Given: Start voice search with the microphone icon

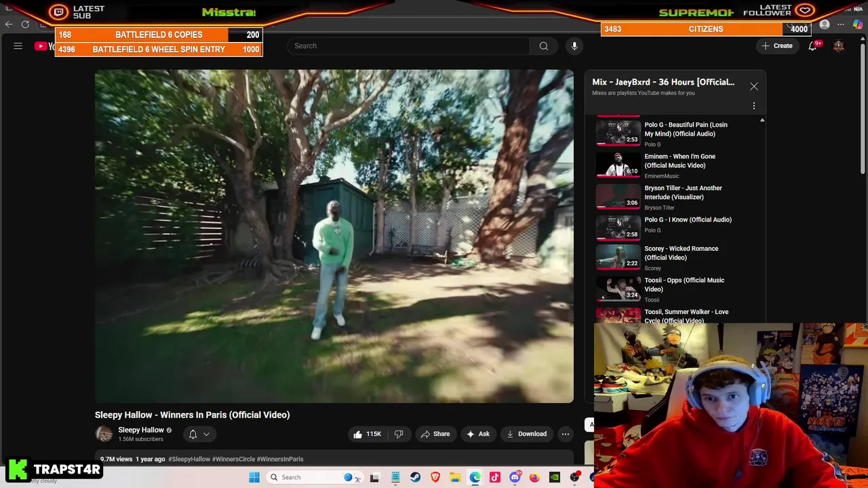Looking at the screenshot, I should point(574,46).
